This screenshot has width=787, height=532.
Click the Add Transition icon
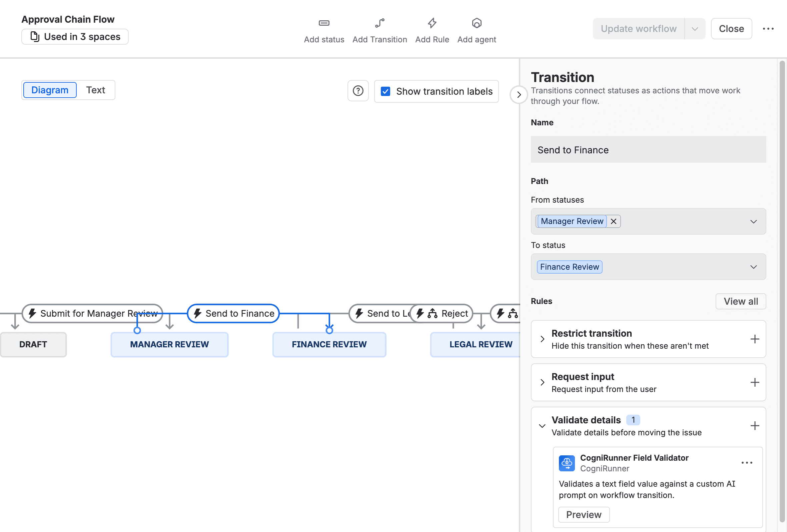click(x=379, y=23)
